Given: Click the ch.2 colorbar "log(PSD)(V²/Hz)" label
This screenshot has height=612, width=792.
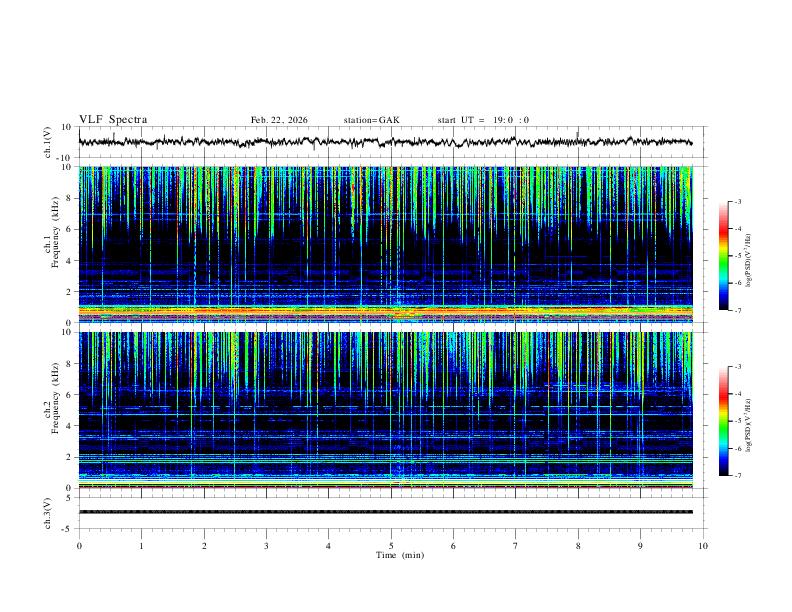Looking at the screenshot, I should coord(749,426).
